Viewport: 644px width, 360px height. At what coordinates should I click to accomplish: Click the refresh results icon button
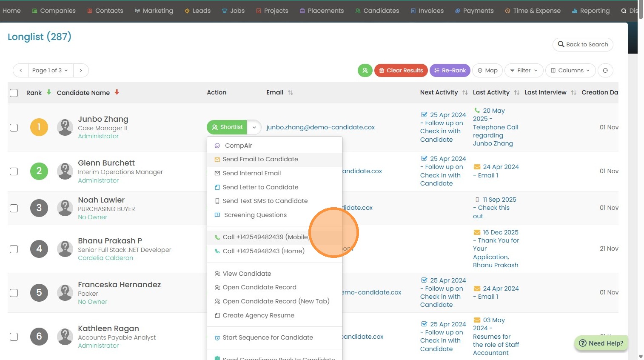pos(605,71)
